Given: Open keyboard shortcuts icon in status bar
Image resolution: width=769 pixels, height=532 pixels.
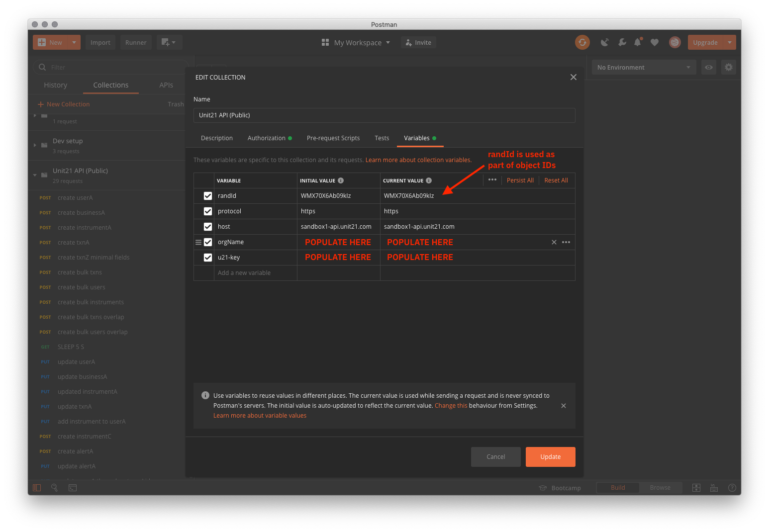Looking at the screenshot, I should point(714,488).
